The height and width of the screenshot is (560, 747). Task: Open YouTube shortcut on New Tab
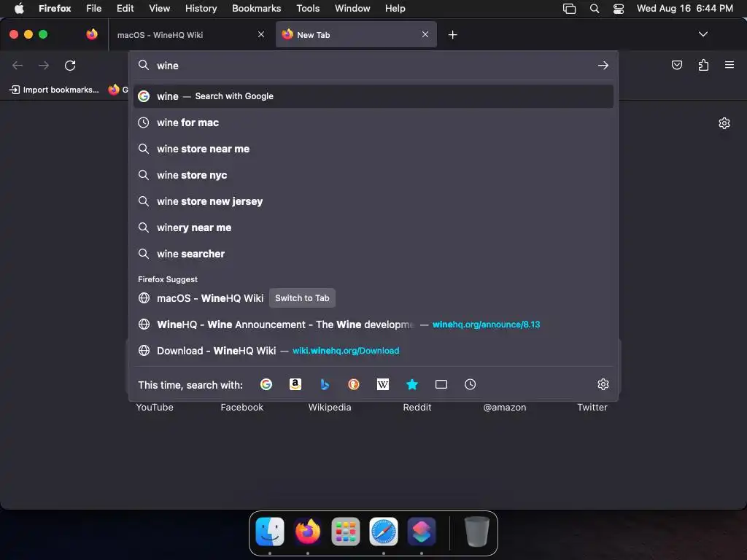pyautogui.click(x=155, y=407)
